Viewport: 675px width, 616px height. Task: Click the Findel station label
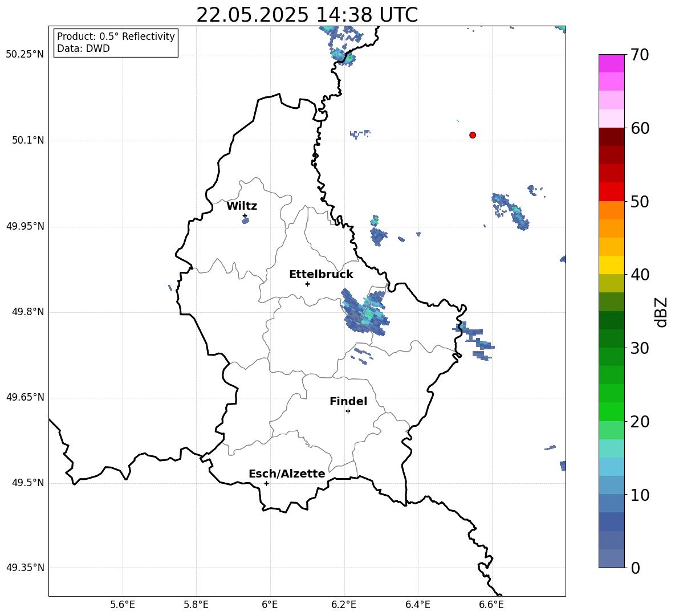(348, 401)
